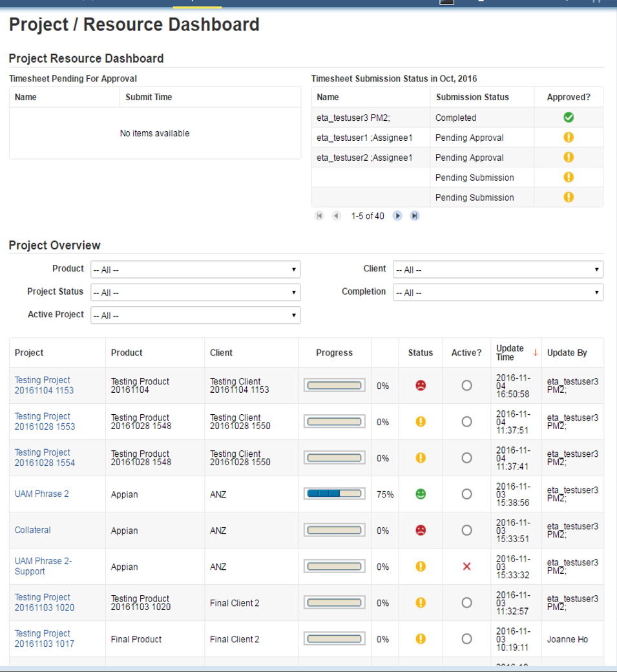This screenshot has height=672, width=617.
Task: Click the '1-5 of 40' pagination text
Action: [368, 216]
